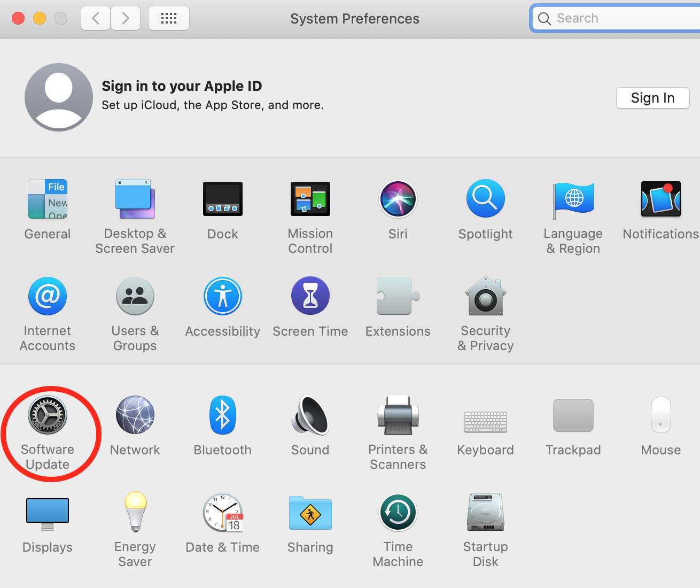This screenshot has height=588, width=700.
Task: Click the Apple ID profile avatar
Action: (59, 97)
